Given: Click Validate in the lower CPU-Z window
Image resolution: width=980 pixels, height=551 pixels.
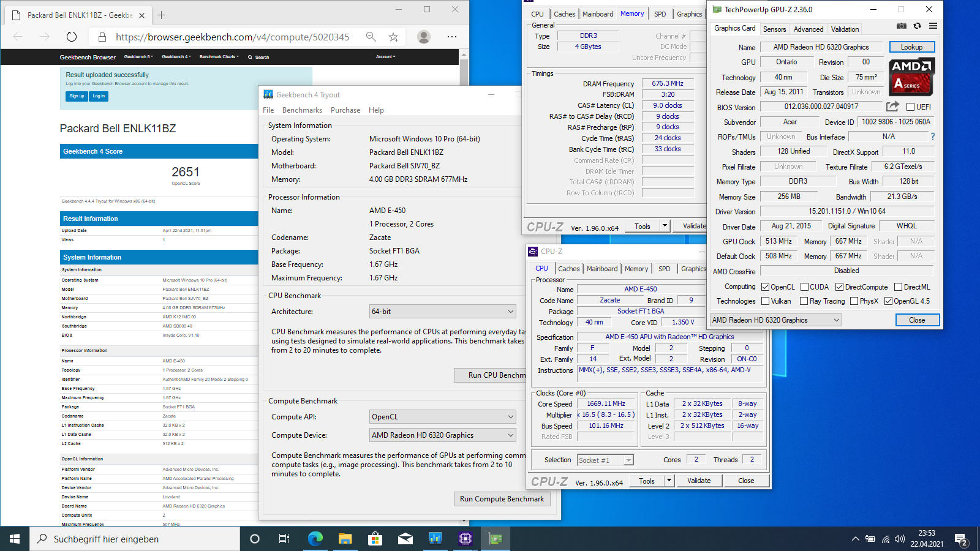Looking at the screenshot, I should coord(699,481).
